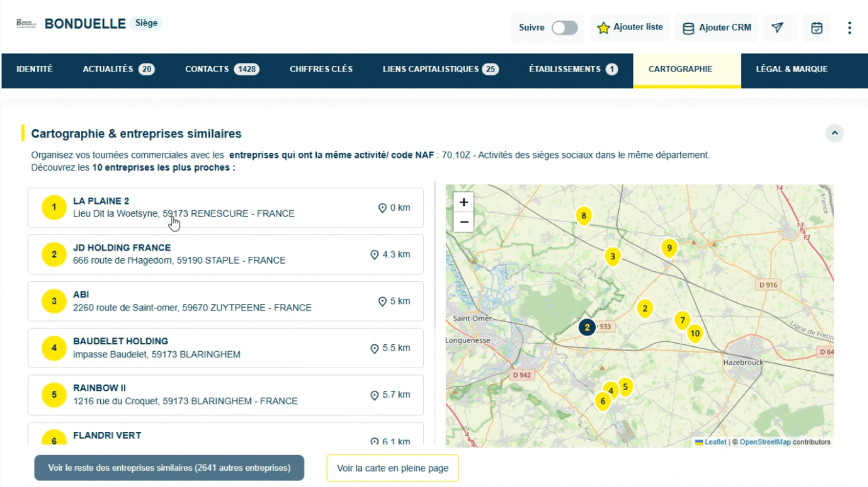
Task: Open the three-dot more options menu
Action: coord(849,28)
